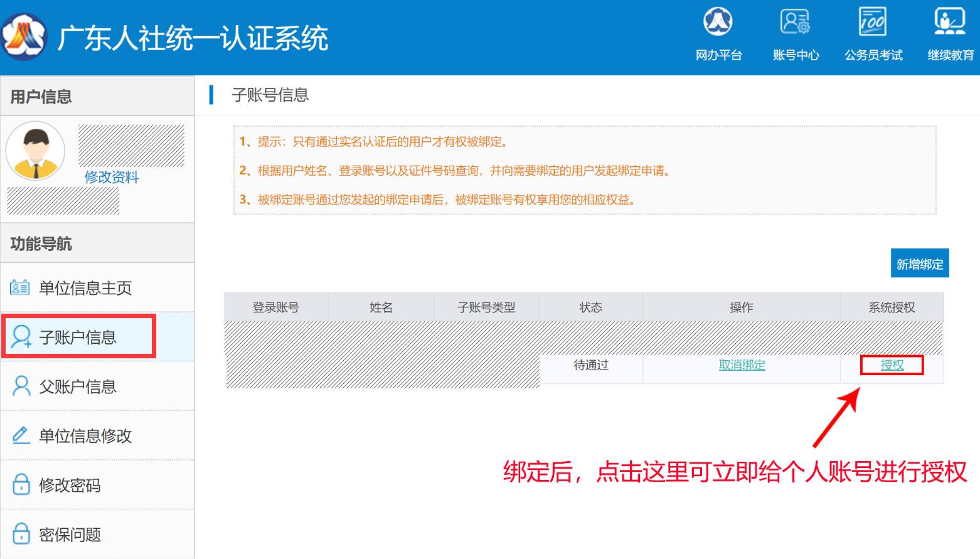This screenshot has width=980, height=559.
Task: Click the 单位信息修改 pencil icon
Action: pyautogui.click(x=21, y=435)
